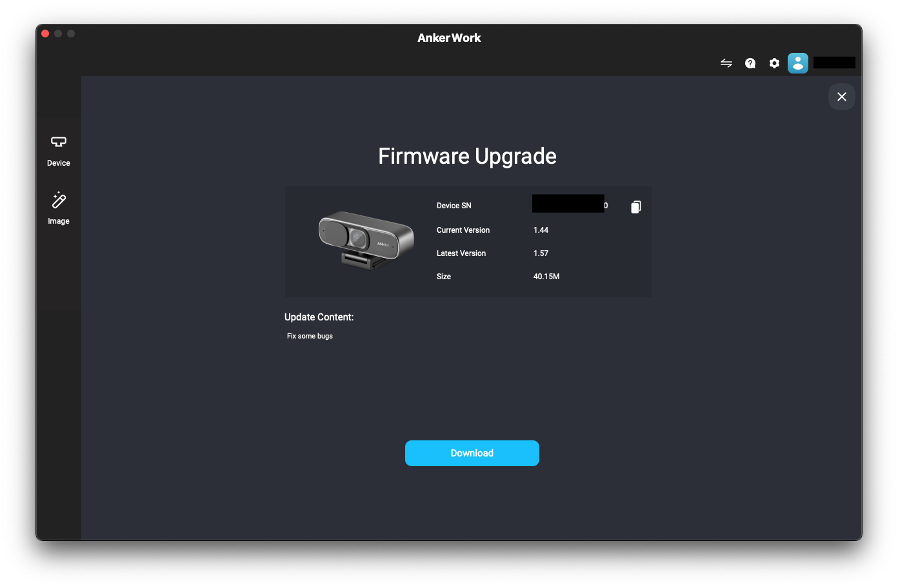Click the Download firmware button

472,453
